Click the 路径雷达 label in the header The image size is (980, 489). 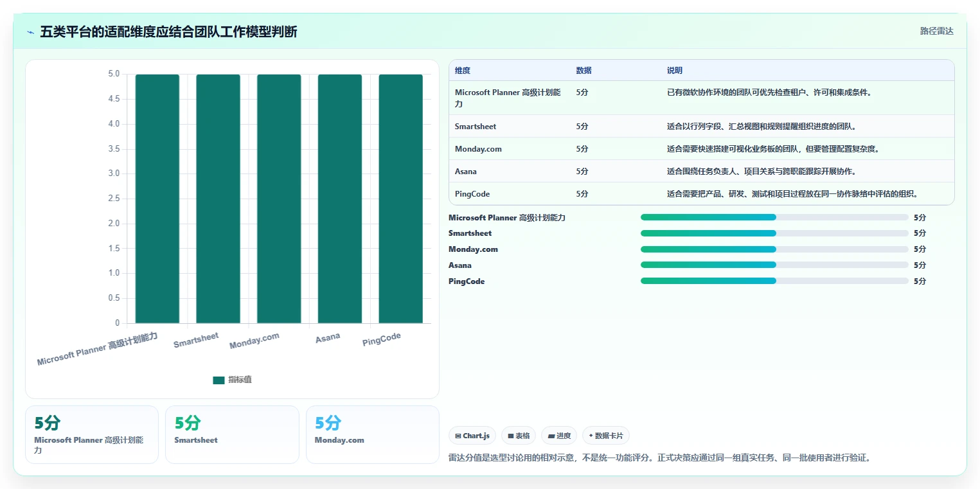936,31
